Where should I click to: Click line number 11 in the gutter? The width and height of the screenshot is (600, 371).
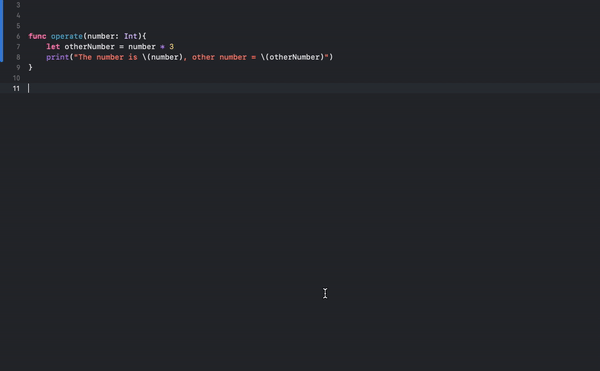click(x=16, y=88)
